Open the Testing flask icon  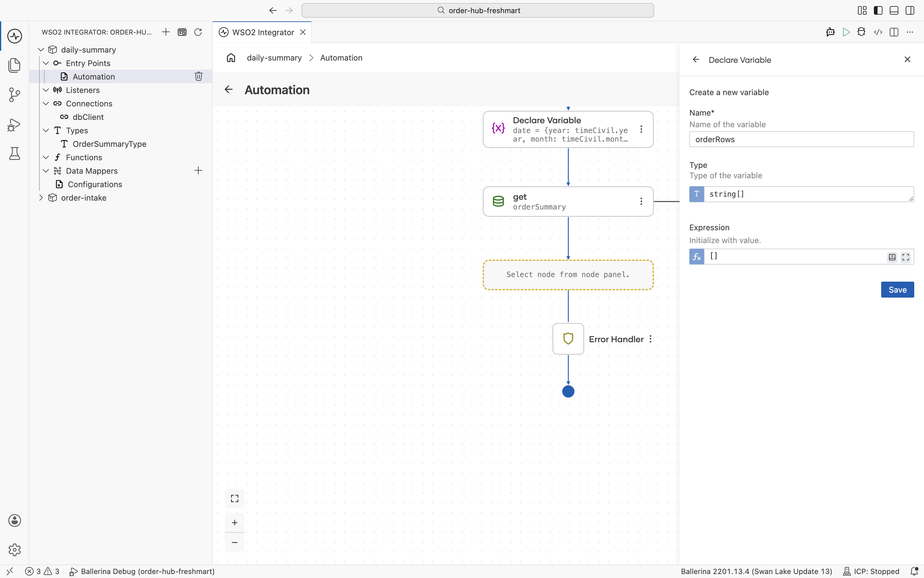click(14, 154)
